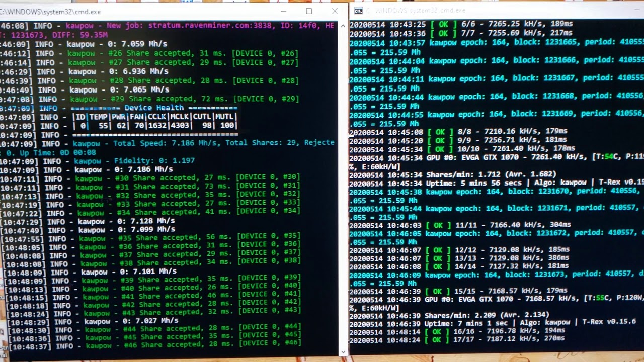Screen dimensions: 644x362
Task: Click the '0: 6.936 Mh/s' hashrate line
Action: pyautogui.click(x=85, y=72)
